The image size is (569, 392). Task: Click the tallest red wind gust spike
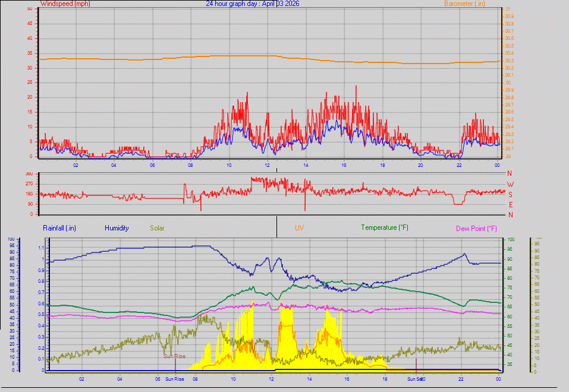point(356,87)
